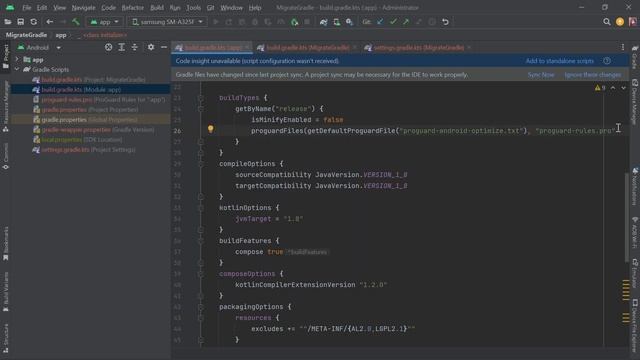Open SDK Manager from toolbar icon

click(x=349, y=22)
